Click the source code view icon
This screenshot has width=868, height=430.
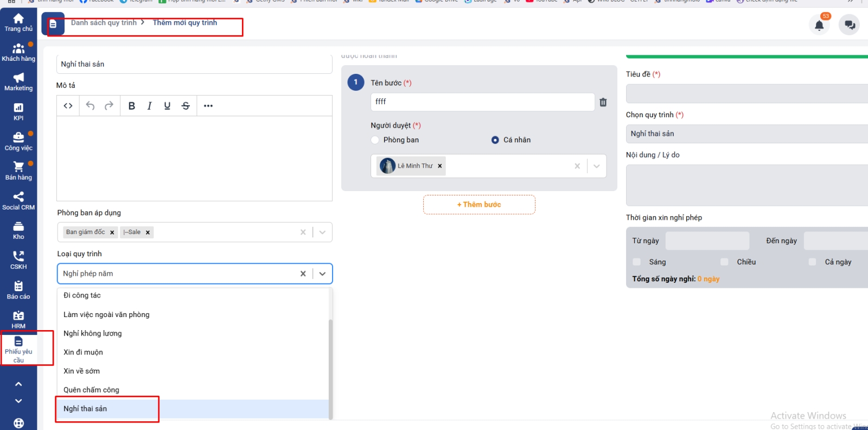pos(68,106)
